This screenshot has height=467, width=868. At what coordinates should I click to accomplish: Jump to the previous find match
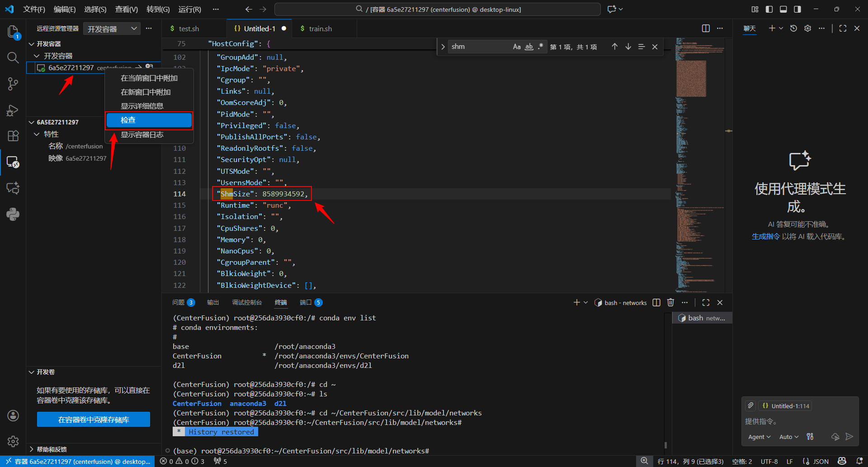(x=615, y=47)
